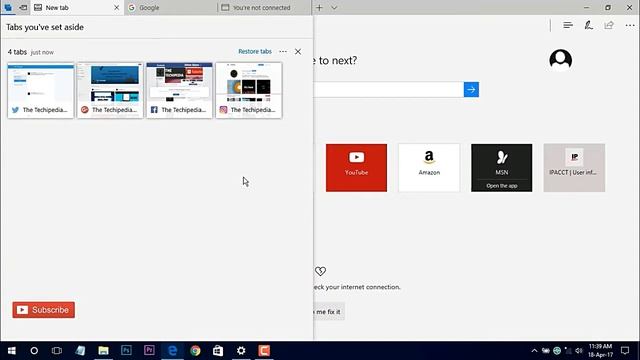Click the Edge icon on taskbar
The image size is (640, 360).
[x=172, y=351]
